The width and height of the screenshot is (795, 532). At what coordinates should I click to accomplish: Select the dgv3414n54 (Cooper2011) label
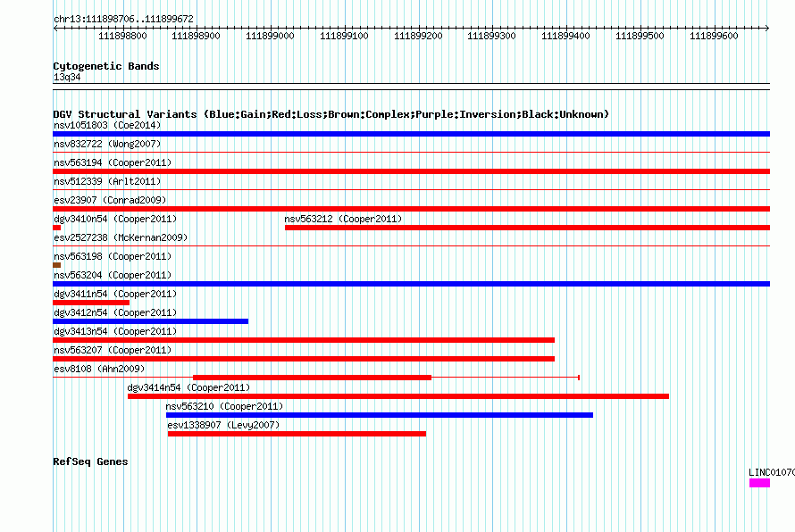[188, 387]
